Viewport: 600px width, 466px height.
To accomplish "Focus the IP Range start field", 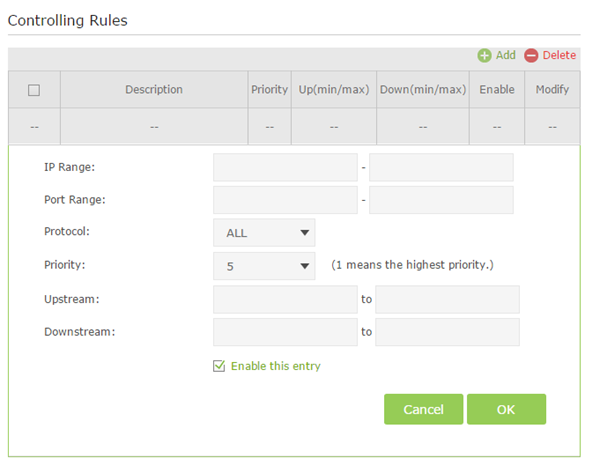I will (285, 167).
